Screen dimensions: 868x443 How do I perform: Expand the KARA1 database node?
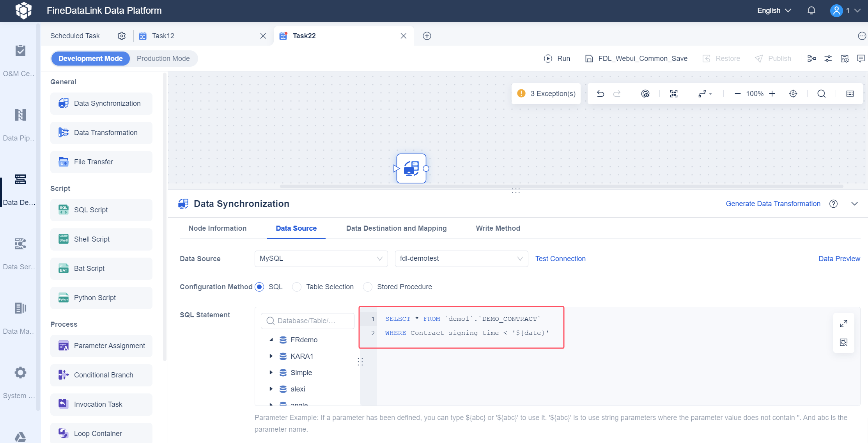[271, 356]
